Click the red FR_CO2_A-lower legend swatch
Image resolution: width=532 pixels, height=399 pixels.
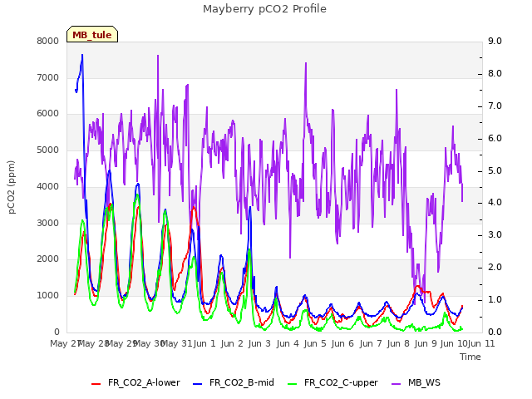point(96,384)
